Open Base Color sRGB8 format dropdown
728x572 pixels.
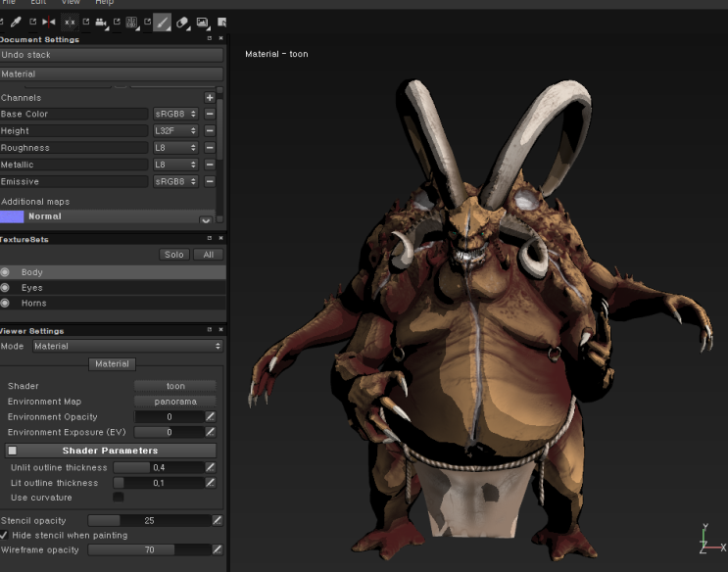point(176,114)
